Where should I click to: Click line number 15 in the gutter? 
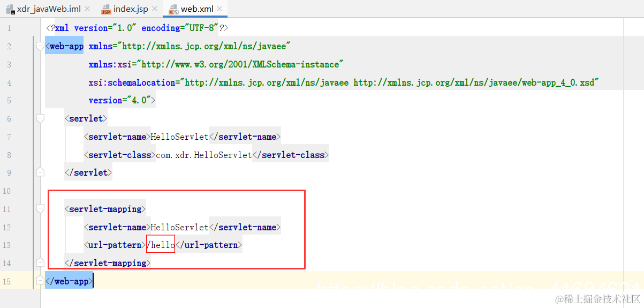(x=6, y=281)
